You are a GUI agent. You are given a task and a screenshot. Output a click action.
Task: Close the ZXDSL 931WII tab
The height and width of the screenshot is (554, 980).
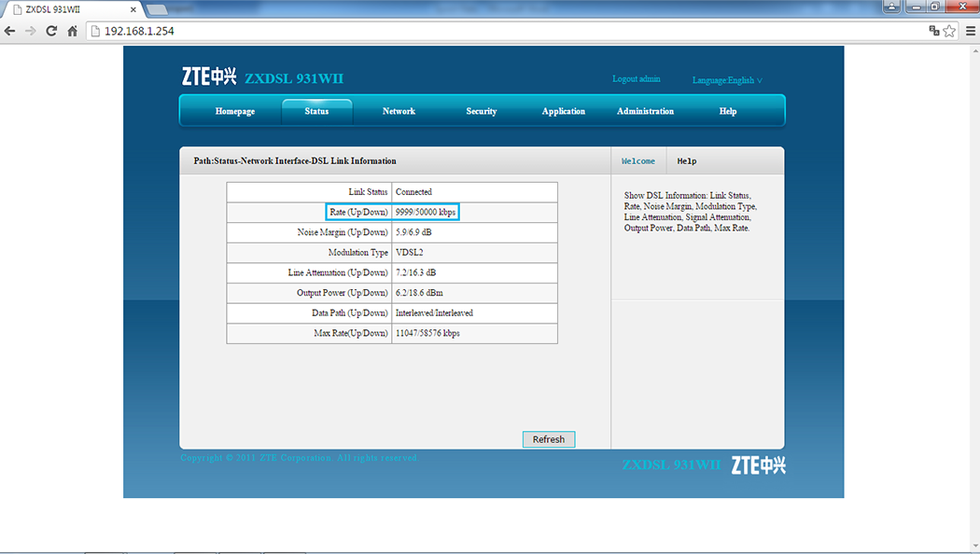click(x=133, y=9)
